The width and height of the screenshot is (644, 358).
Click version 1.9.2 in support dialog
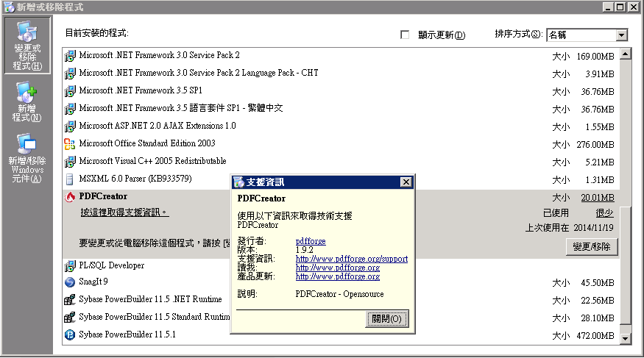pyautogui.click(x=305, y=250)
